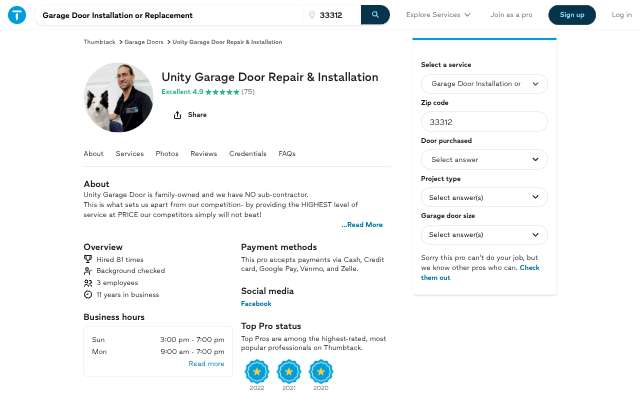Open the Garage door size dropdown
This screenshot has width=640, height=400.
click(x=484, y=235)
